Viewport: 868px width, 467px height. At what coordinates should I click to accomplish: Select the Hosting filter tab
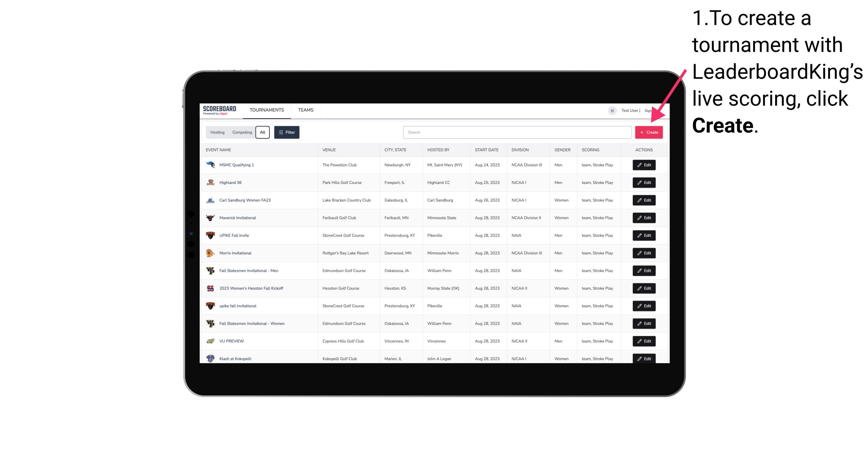tap(217, 132)
